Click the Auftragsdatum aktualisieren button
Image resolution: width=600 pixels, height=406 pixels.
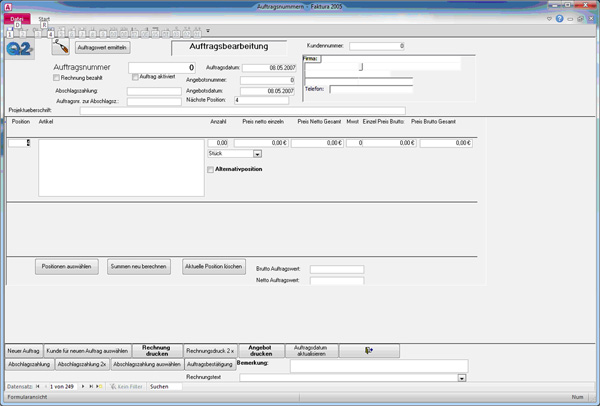[x=311, y=351]
